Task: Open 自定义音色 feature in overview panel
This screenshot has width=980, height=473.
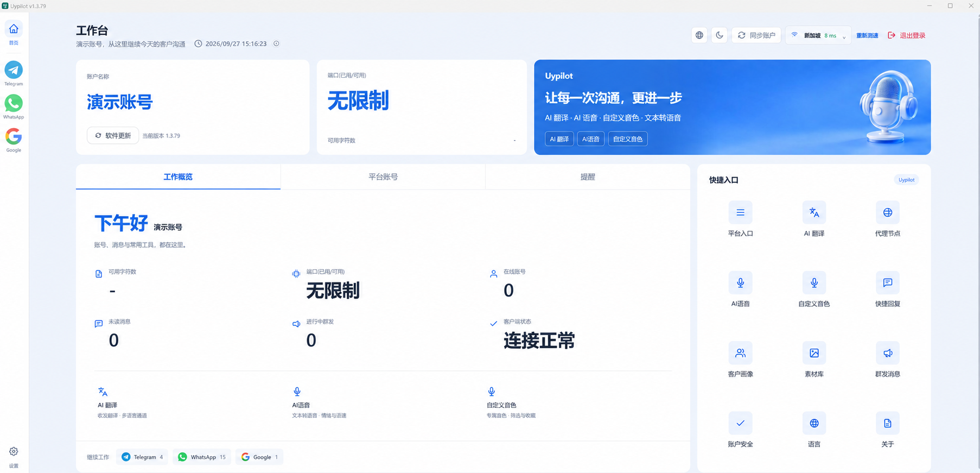Action: 511,403
